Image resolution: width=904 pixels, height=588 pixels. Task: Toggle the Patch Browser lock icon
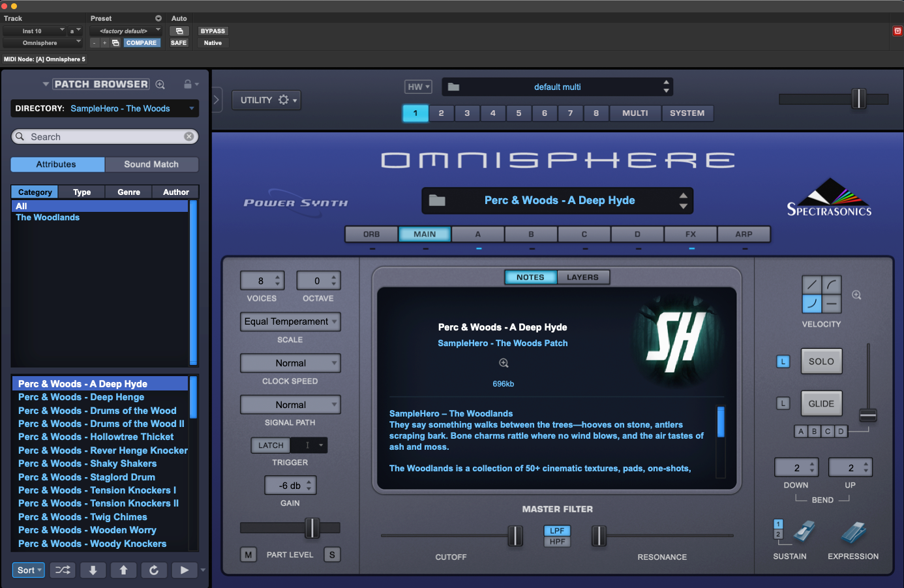(x=188, y=84)
